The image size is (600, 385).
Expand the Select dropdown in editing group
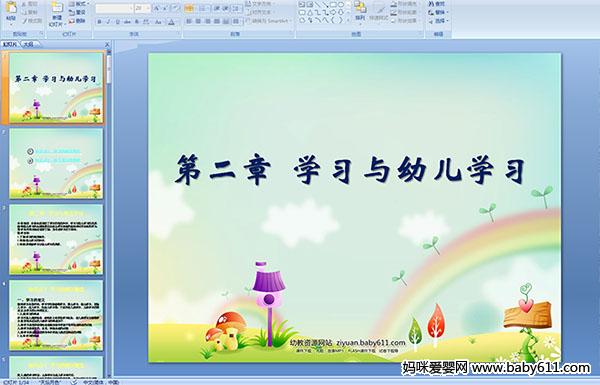439,21
